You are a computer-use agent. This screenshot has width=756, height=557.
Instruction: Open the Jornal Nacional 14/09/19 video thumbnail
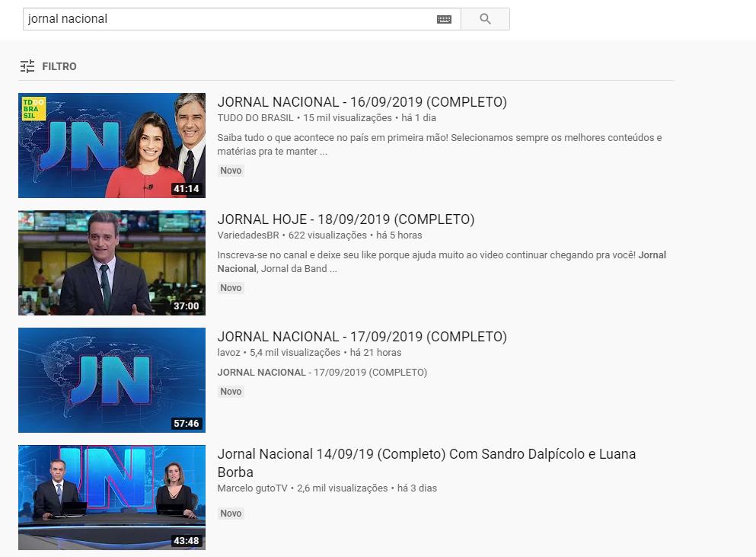pyautogui.click(x=112, y=497)
